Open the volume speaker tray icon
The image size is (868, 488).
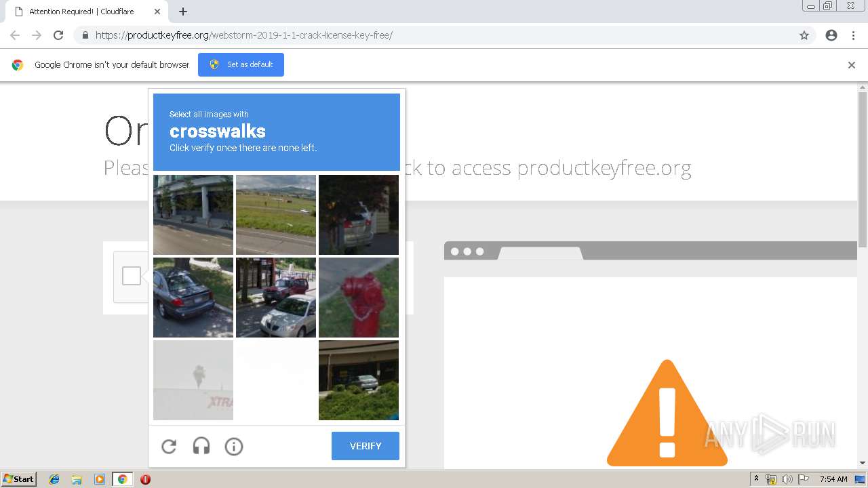(x=787, y=479)
